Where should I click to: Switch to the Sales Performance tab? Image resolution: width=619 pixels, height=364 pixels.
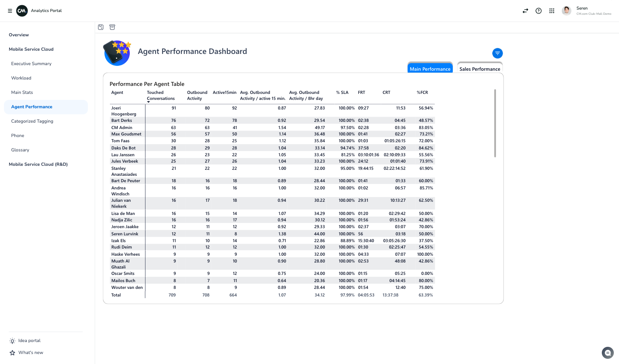480,69
